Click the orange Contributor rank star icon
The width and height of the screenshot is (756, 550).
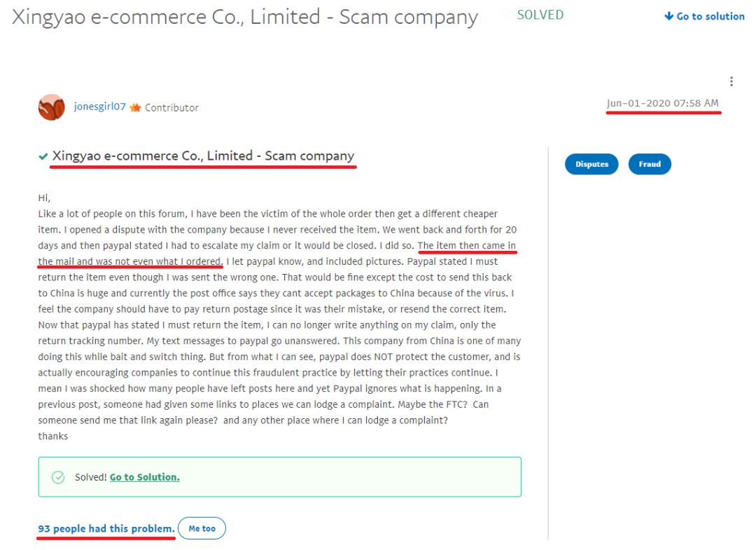(x=135, y=108)
